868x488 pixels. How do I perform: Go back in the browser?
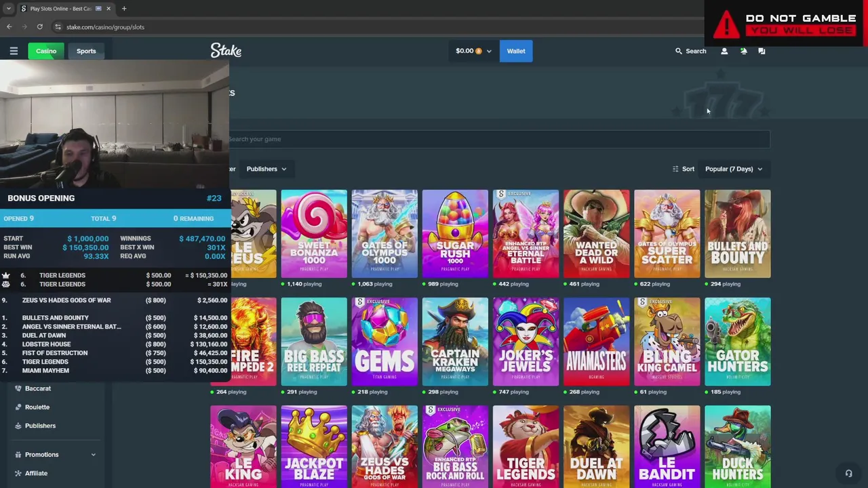(x=9, y=27)
